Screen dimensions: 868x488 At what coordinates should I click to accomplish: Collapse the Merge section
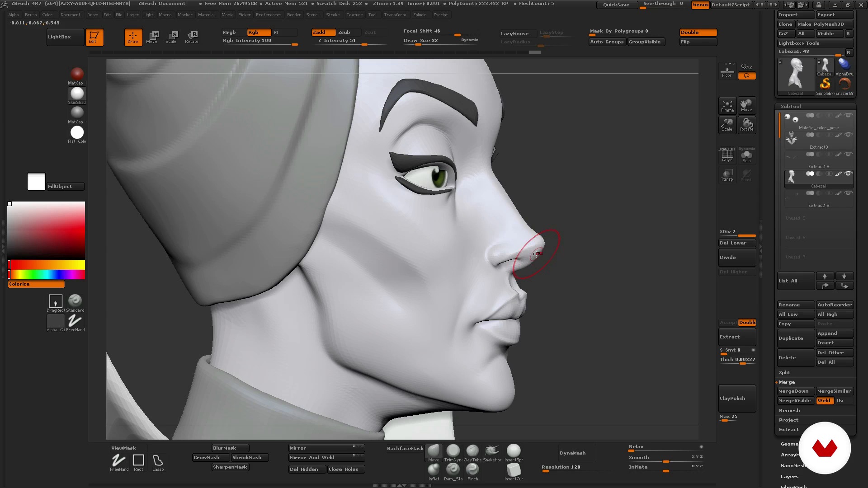click(787, 382)
